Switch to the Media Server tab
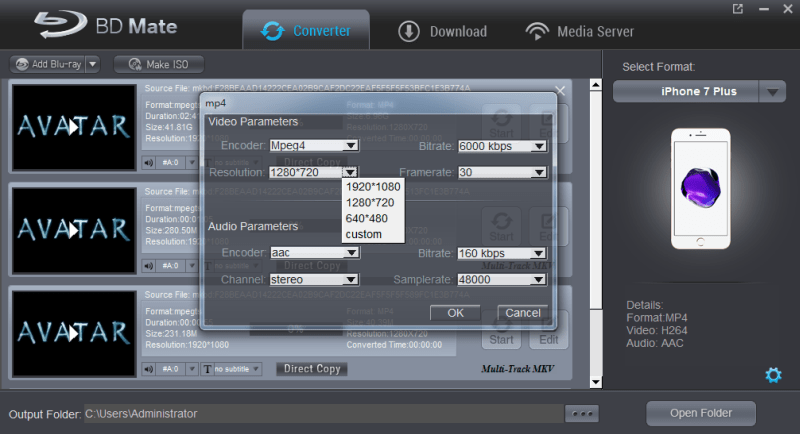The image size is (800, 434). click(580, 31)
